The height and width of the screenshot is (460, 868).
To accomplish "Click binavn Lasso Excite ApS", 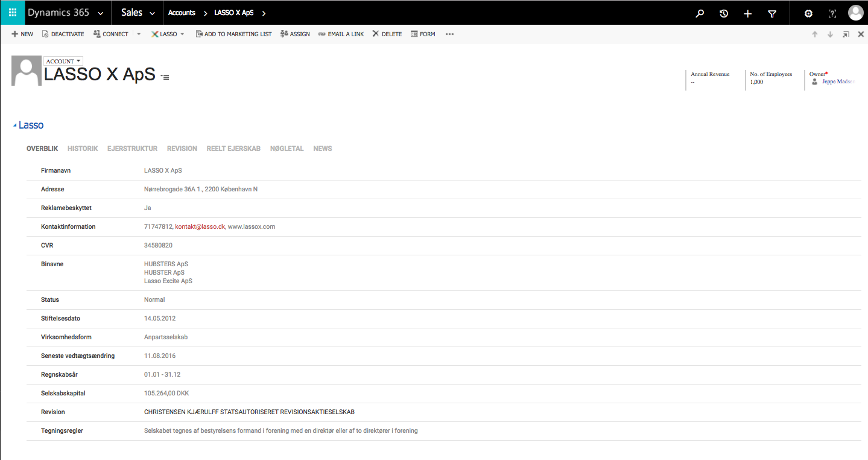I will coord(168,281).
